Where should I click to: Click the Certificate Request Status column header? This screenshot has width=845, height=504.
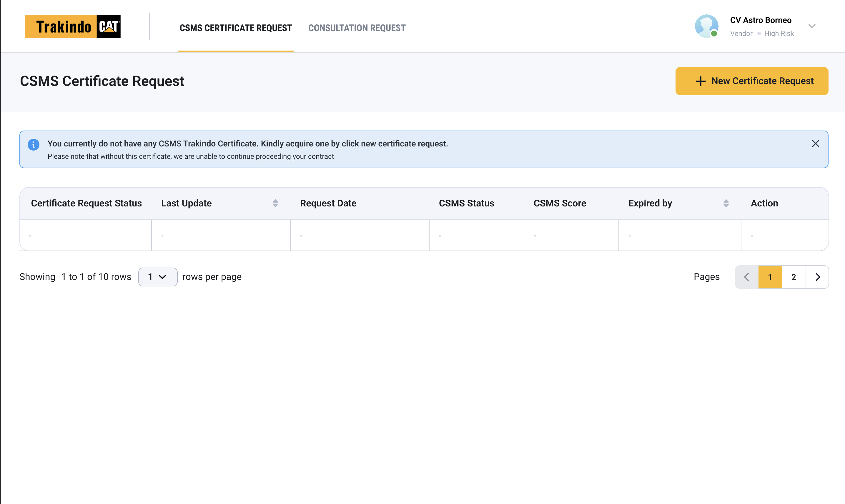86,203
